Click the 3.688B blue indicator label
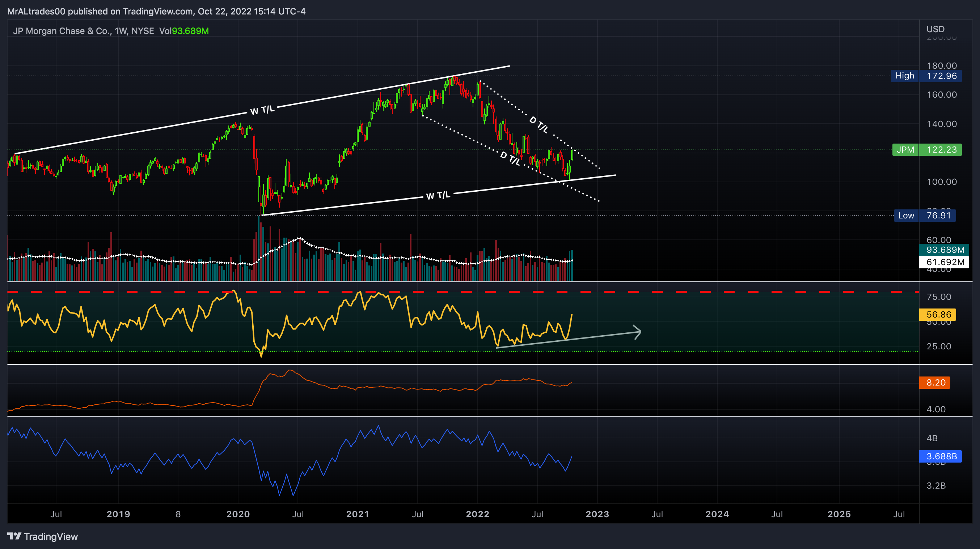980x549 pixels. (941, 456)
